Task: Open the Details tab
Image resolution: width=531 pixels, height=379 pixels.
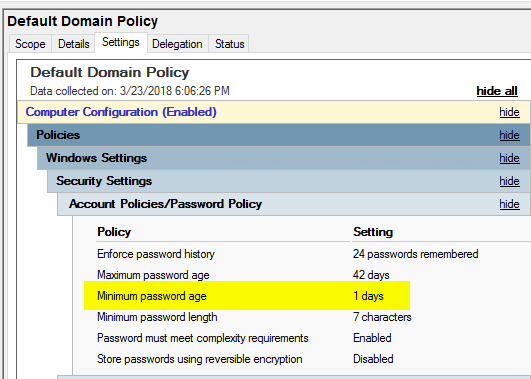Action: 73,44
